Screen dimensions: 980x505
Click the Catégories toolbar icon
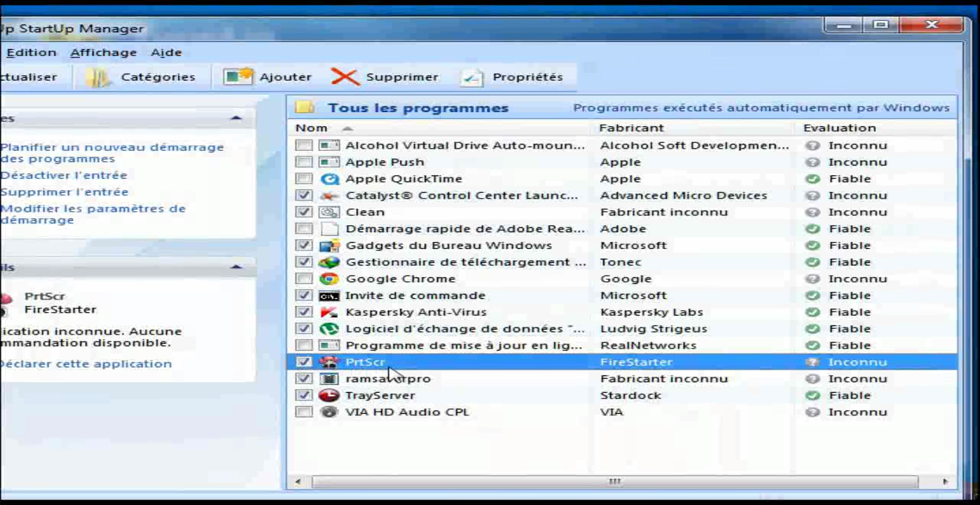[98, 77]
